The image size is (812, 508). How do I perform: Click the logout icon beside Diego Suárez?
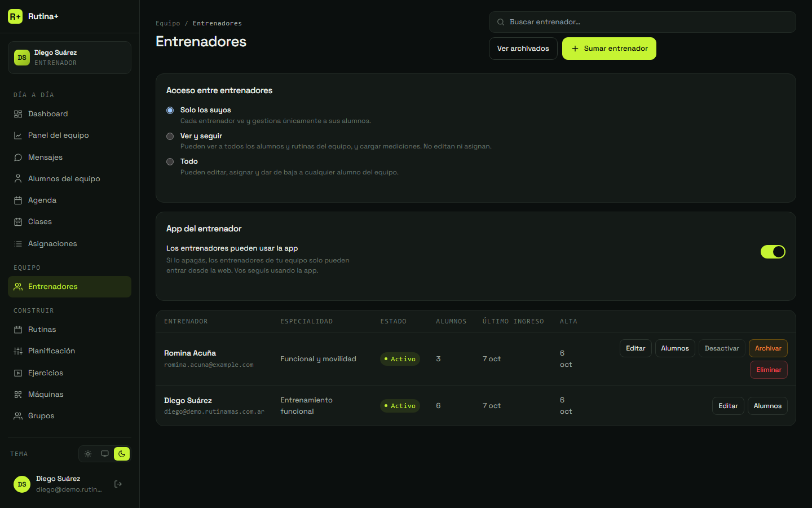click(x=118, y=484)
